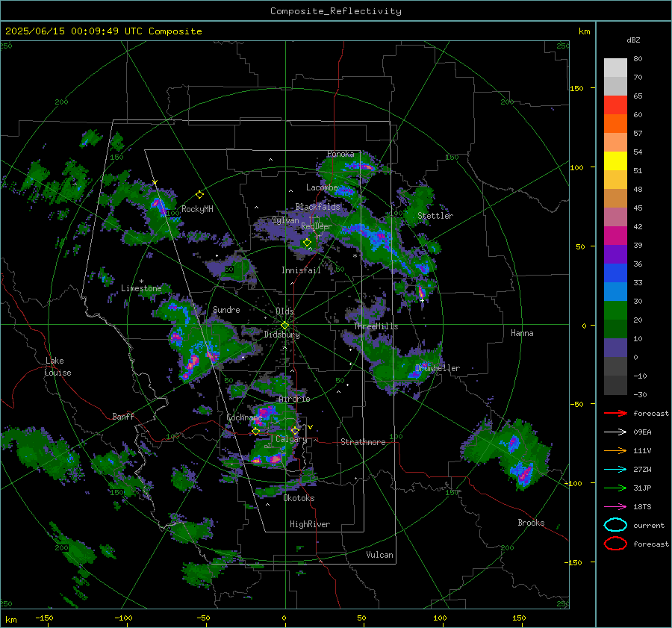Click the Calgary city label

(x=291, y=439)
